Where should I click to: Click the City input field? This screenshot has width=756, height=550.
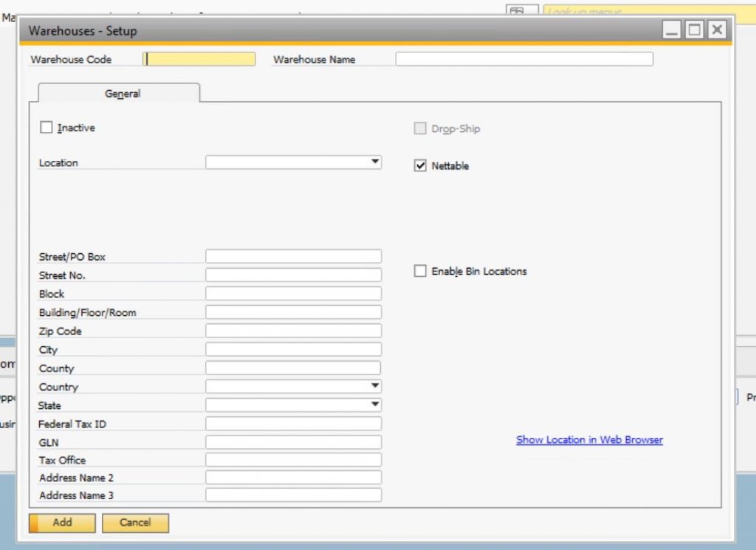pyautogui.click(x=293, y=348)
